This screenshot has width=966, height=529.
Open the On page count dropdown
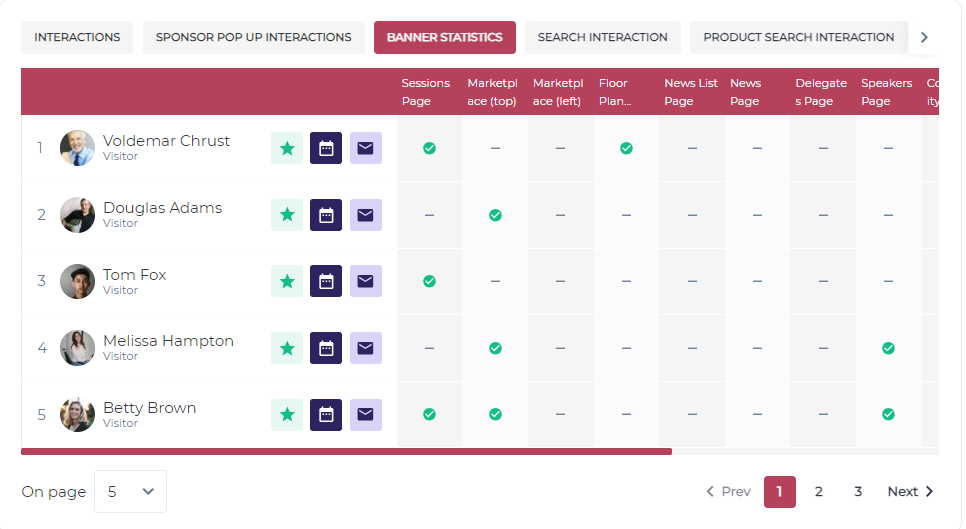[x=130, y=491]
